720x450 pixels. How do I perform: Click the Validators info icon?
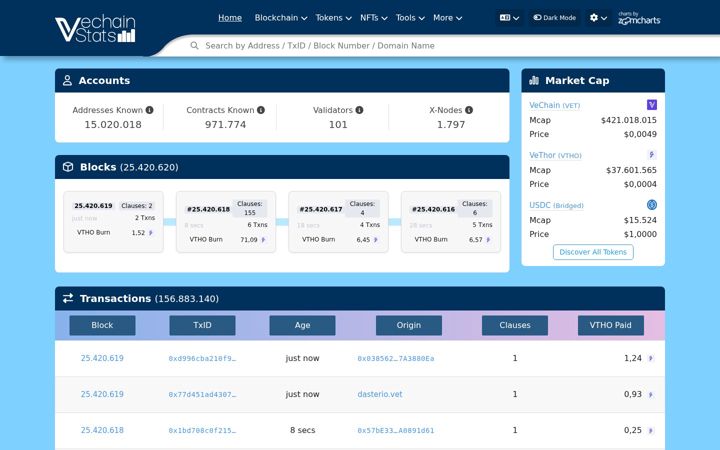click(359, 110)
